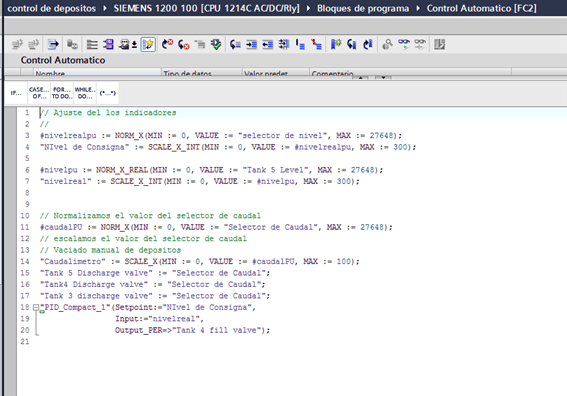Click the grayed list icon after error arrows

[200, 44]
